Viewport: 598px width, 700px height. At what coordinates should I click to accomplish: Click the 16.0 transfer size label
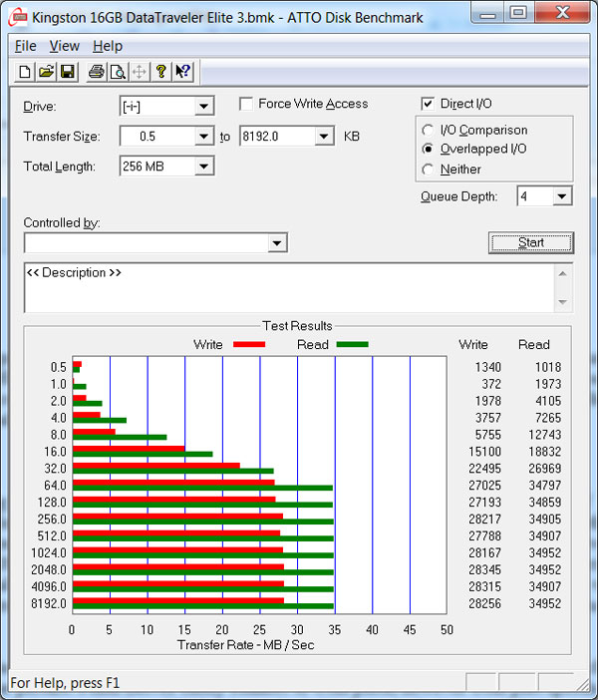tap(55, 452)
